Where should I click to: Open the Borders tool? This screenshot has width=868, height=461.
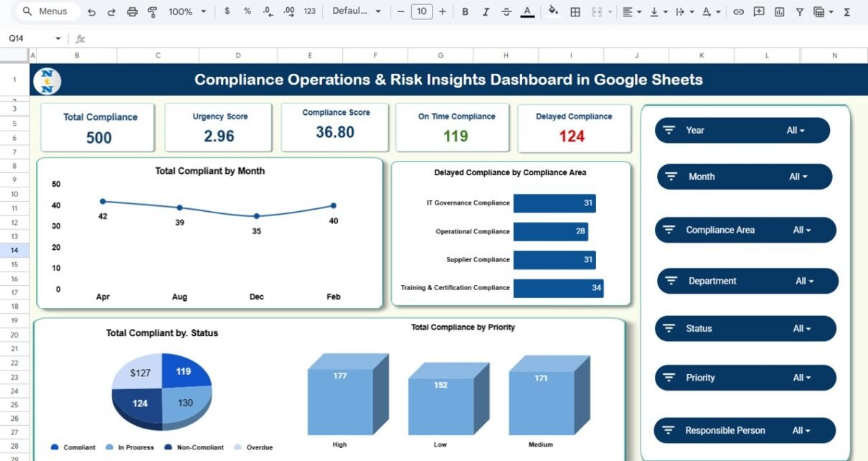[575, 12]
